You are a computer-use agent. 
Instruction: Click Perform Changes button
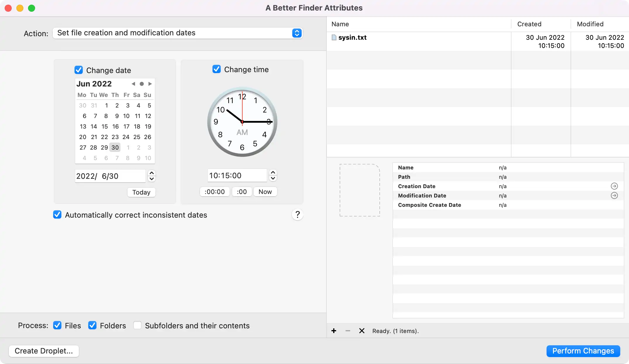(x=583, y=351)
